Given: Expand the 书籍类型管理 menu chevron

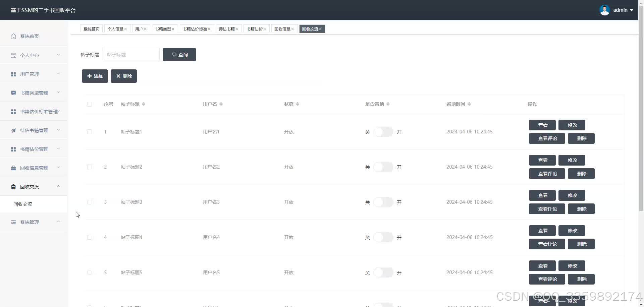Looking at the screenshot, I should [x=58, y=93].
